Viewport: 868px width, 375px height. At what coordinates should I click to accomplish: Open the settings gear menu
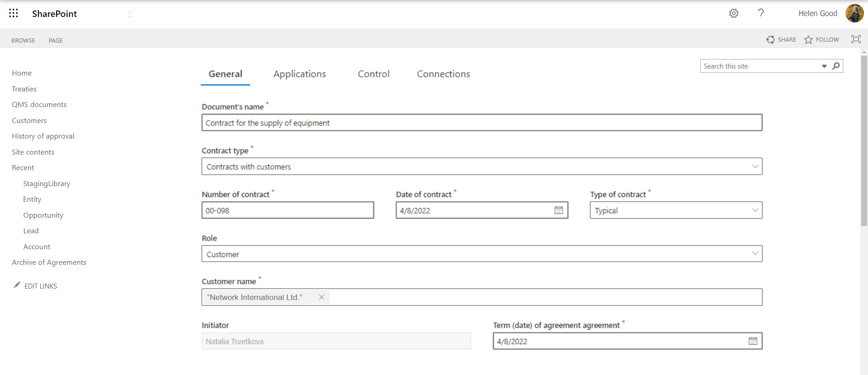point(734,13)
